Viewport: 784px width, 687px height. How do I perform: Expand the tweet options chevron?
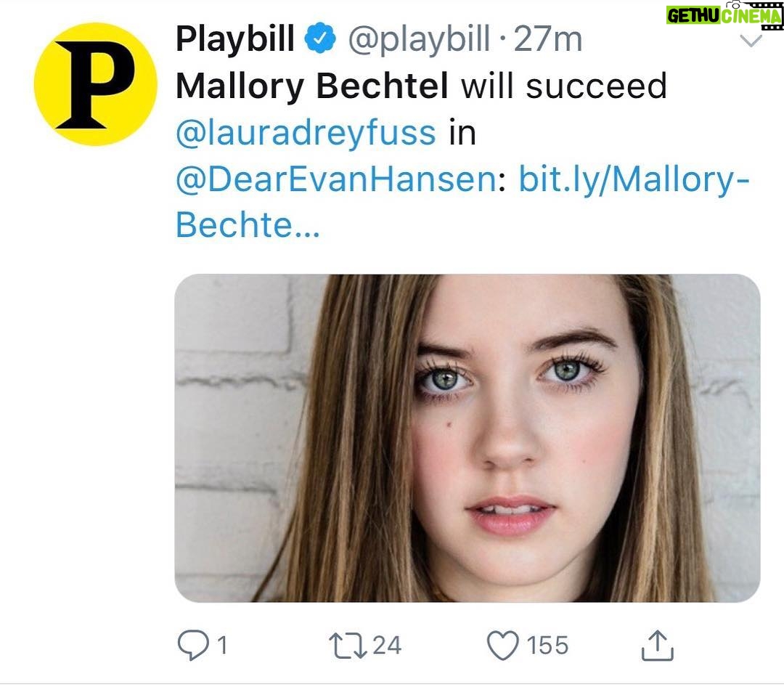(750, 41)
